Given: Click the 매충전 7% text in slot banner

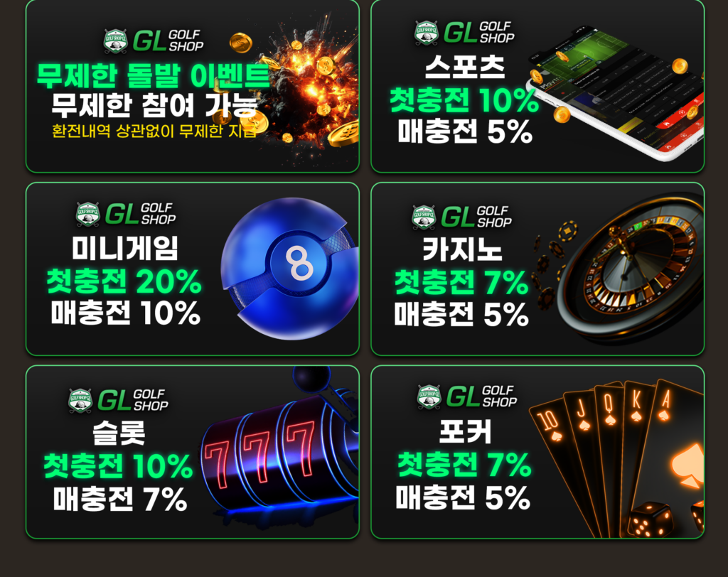Looking at the screenshot, I should pyautogui.click(x=119, y=500).
